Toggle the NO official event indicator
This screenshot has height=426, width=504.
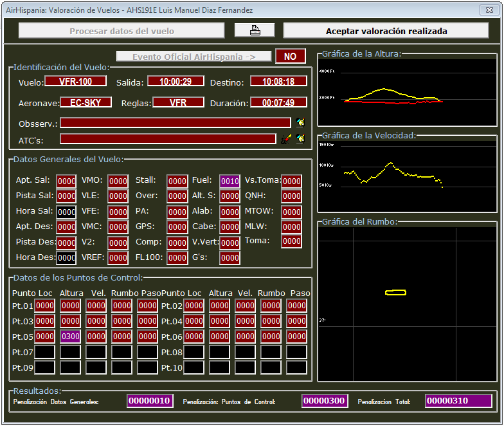[x=290, y=57]
